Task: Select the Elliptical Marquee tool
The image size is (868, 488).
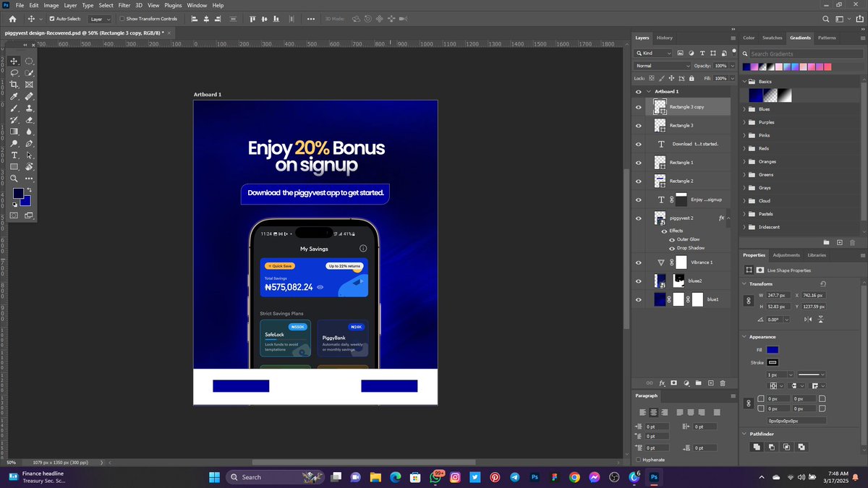Action: point(29,61)
